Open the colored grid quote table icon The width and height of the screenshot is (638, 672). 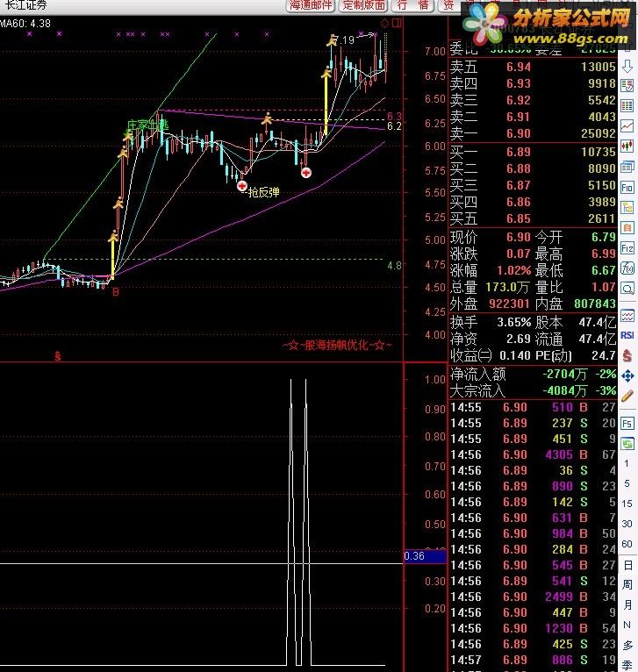(x=627, y=106)
